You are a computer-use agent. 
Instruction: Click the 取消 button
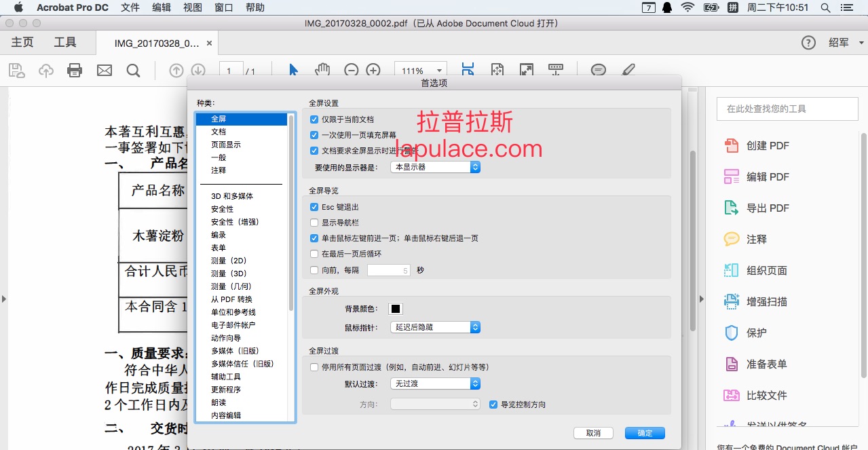tap(593, 433)
